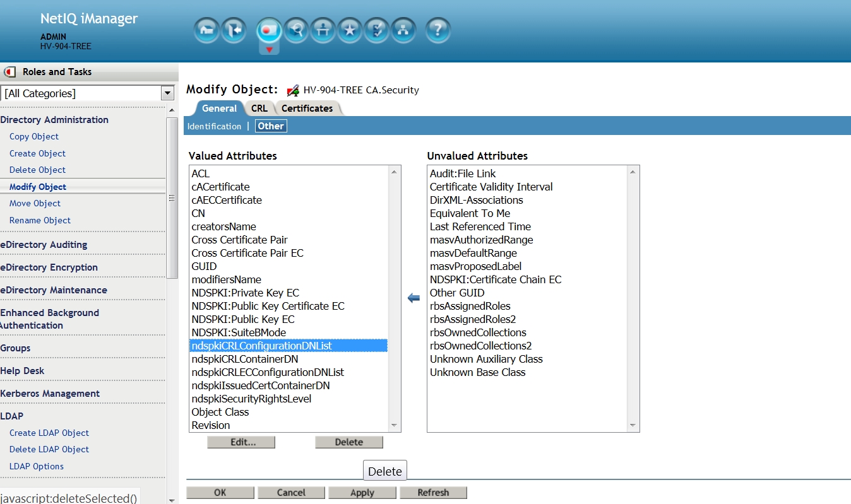Click Unvalued Attributes list scroll up arrow
Viewport: 851px width, 504px height.
click(633, 172)
